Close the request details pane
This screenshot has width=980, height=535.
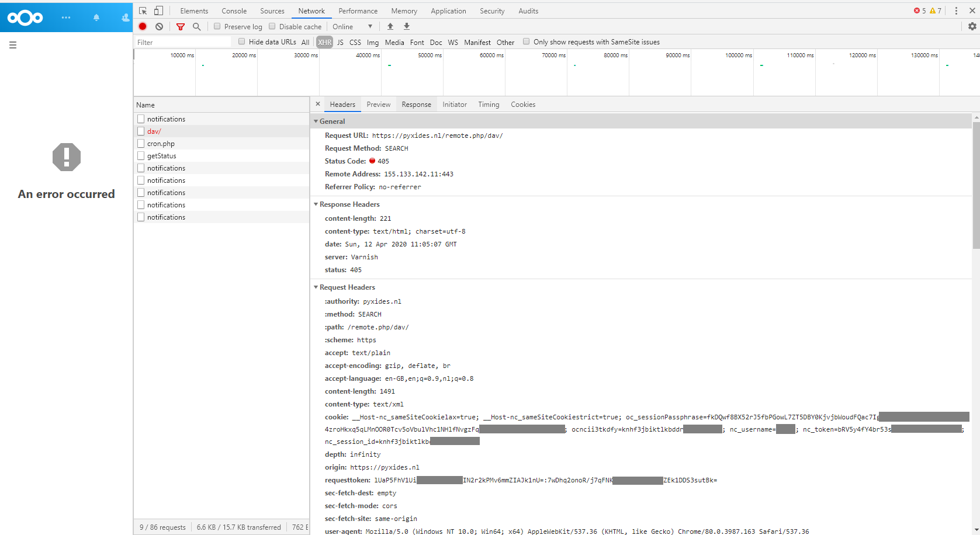click(x=318, y=104)
